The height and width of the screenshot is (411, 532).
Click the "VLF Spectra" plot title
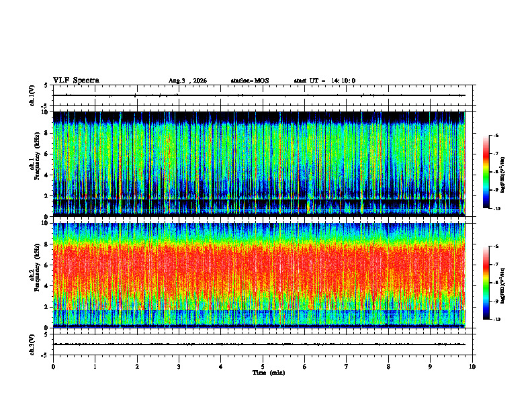[x=76, y=81]
